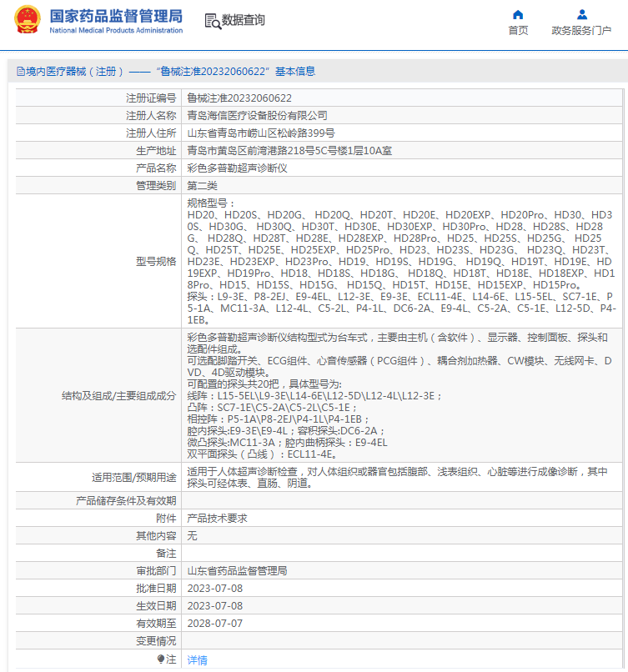The height and width of the screenshot is (672, 628).
Task: Click the 政务服务门户 person icon
Action: pyautogui.click(x=581, y=15)
